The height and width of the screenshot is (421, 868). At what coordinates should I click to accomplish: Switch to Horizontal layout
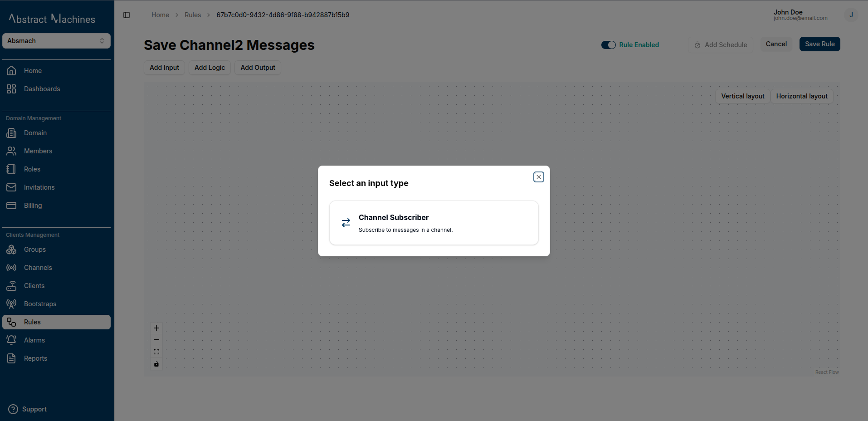[x=802, y=96]
